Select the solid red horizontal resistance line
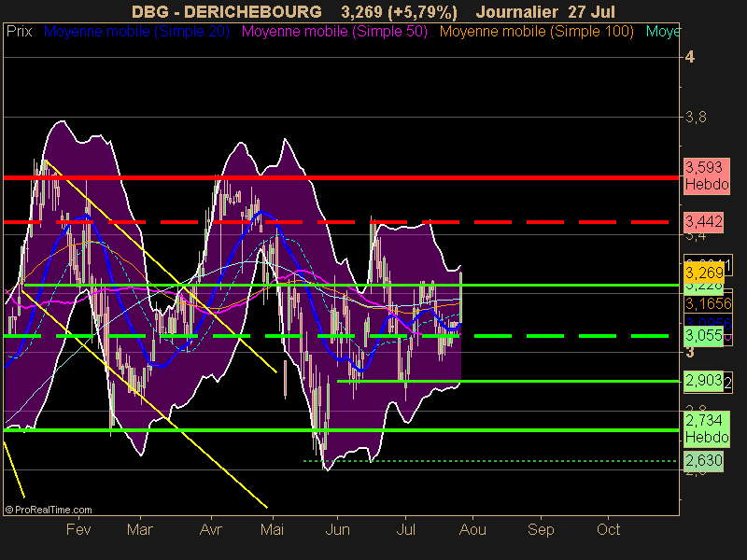747x560 pixels. point(341,177)
